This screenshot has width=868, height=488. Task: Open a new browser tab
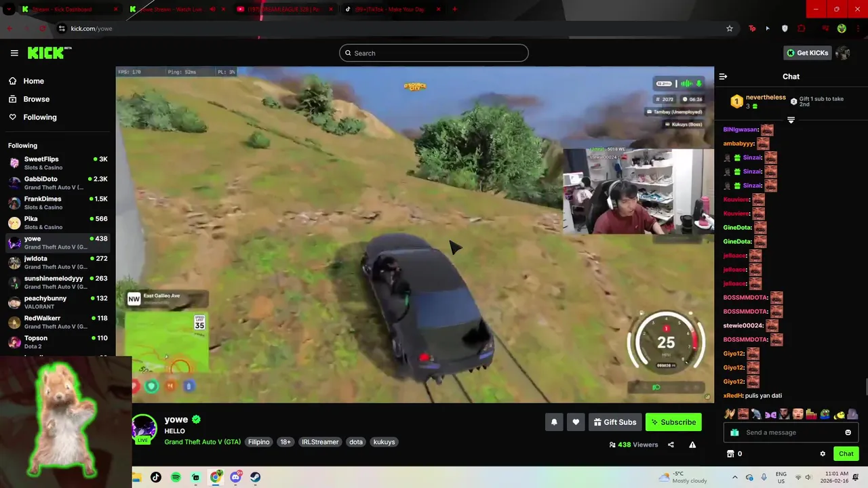454,9
